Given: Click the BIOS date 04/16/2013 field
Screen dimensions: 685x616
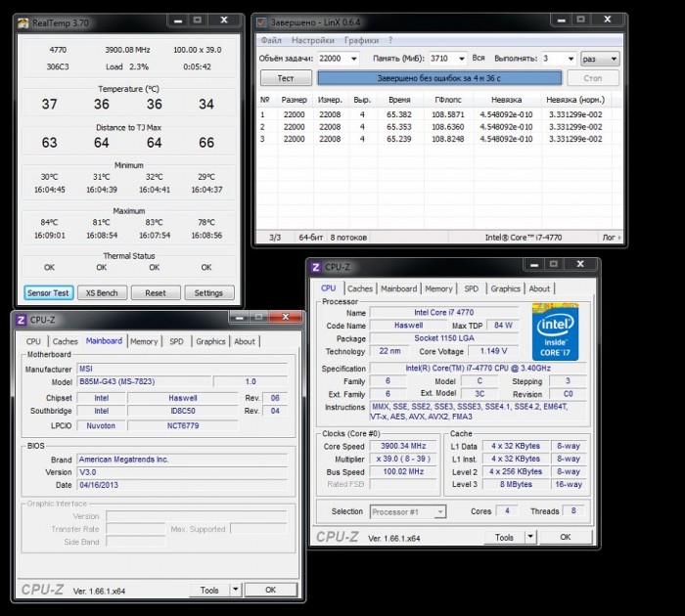Looking at the screenshot, I should click(182, 485).
